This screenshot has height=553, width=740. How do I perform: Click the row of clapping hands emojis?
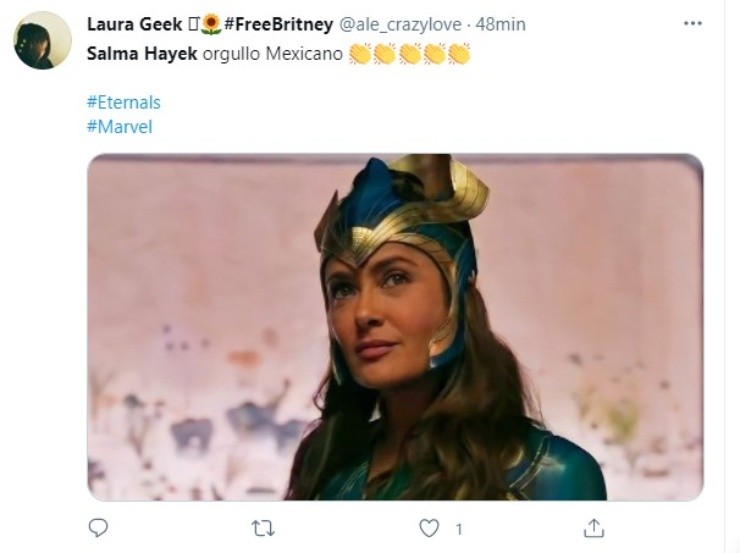[409, 53]
